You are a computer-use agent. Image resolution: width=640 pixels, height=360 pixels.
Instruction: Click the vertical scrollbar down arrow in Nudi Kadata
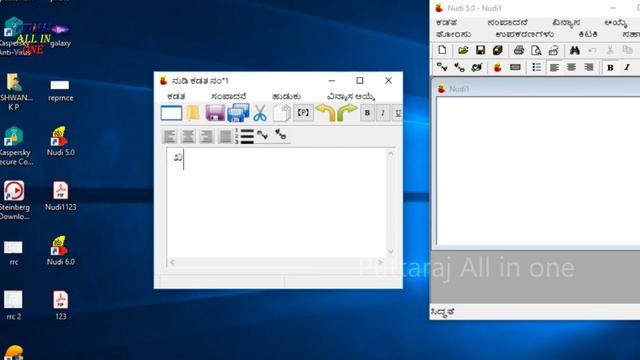coord(391,252)
